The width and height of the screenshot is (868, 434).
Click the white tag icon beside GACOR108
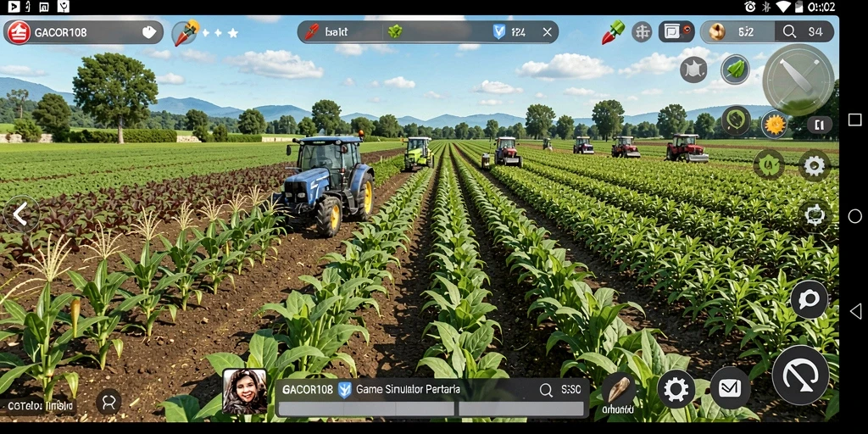pos(149,32)
